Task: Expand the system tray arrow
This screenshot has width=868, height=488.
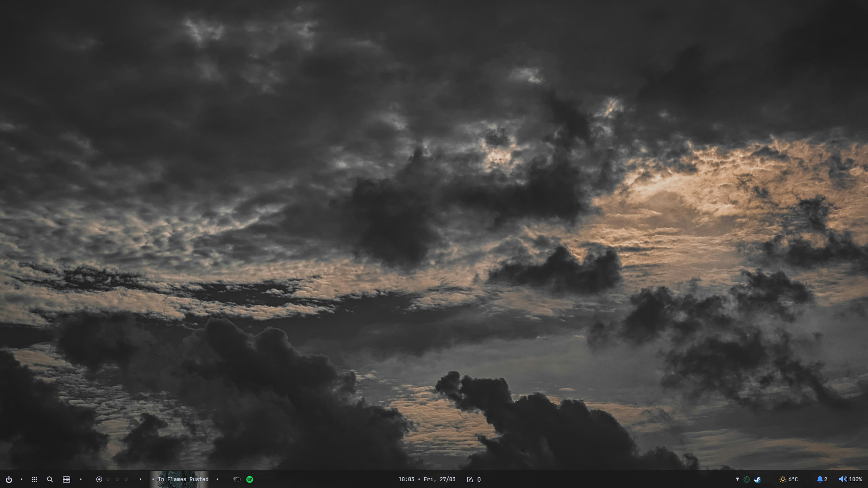Action: tap(737, 479)
